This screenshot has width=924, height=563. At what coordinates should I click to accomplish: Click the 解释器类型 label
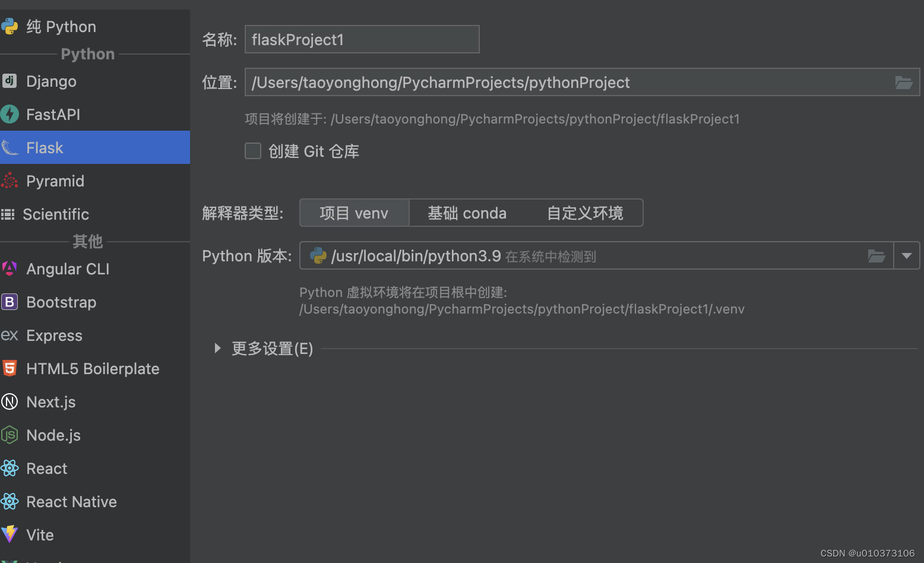(243, 213)
